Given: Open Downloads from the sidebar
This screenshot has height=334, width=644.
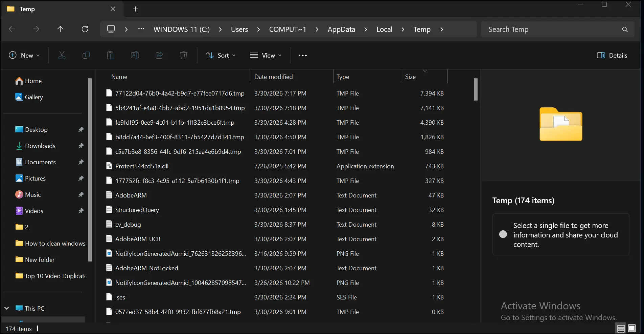Looking at the screenshot, I should click(40, 146).
